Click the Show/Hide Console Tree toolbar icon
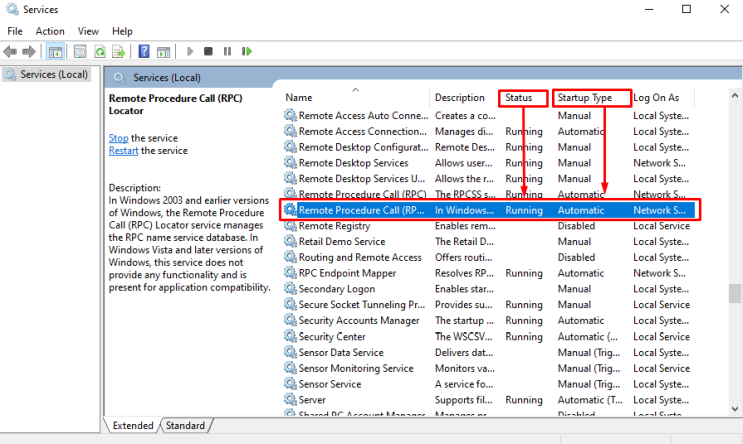The height and width of the screenshot is (444, 743). (56, 51)
